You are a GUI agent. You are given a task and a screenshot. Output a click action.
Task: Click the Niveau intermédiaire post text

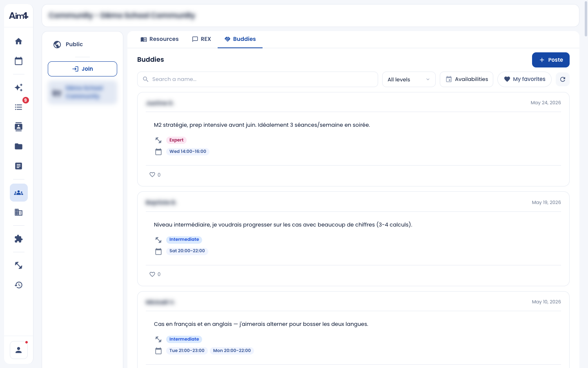click(283, 224)
